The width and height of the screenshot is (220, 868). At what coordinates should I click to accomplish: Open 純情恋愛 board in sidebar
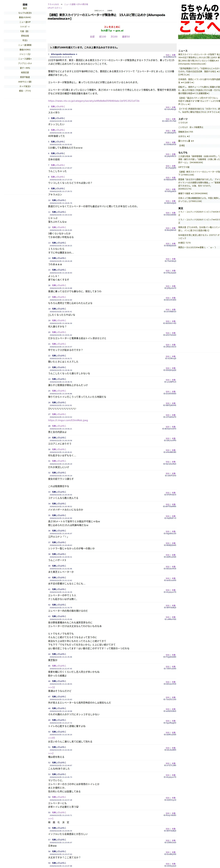pos(25,72)
